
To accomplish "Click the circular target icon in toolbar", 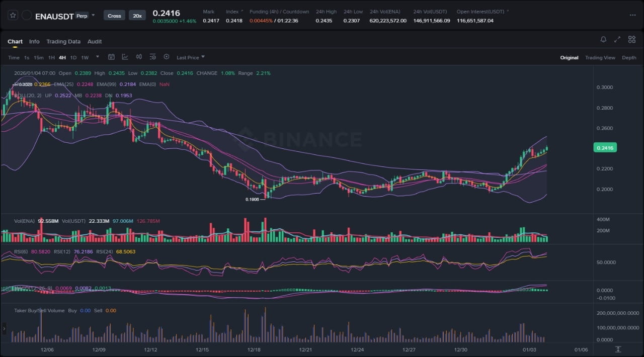I will tap(167, 57).
